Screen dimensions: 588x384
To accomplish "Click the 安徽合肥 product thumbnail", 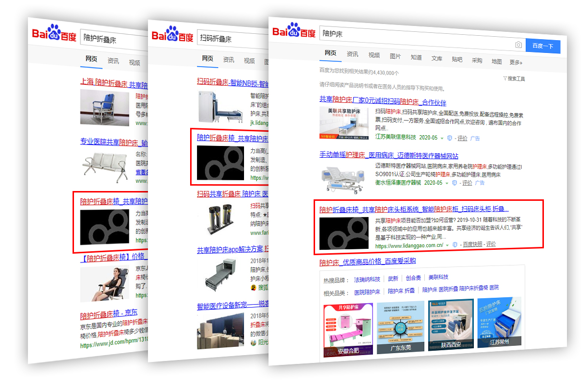I will click(348, 327).
